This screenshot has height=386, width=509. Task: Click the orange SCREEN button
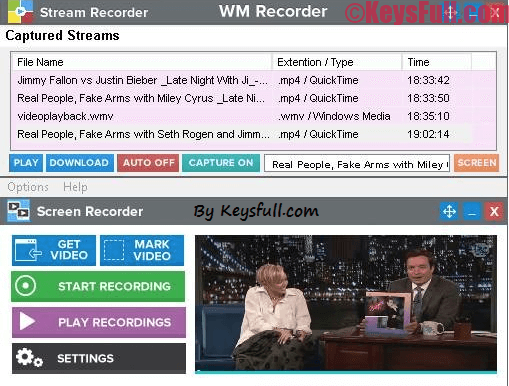[477, 163]
